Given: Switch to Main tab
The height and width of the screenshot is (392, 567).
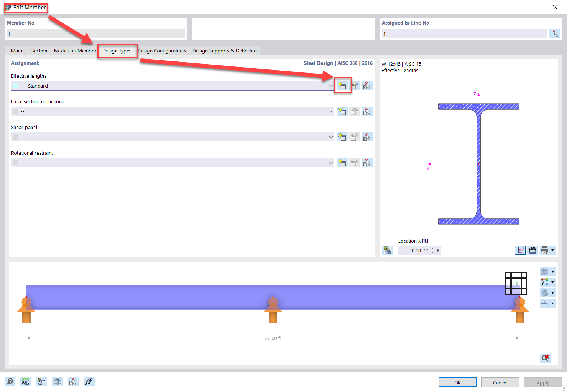Looking at the screenshot, I should pyautogui.click(x=16, y=51).
